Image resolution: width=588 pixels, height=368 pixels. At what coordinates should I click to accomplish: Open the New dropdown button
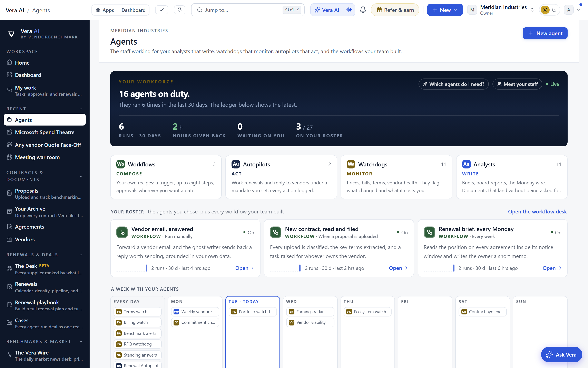445,10
